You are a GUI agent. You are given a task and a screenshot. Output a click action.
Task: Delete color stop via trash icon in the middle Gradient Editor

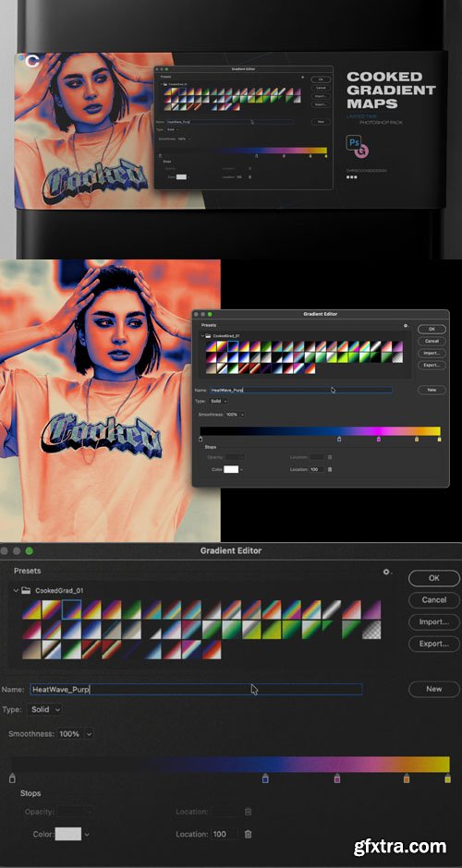pyautogui.click(x=330, y=469)
